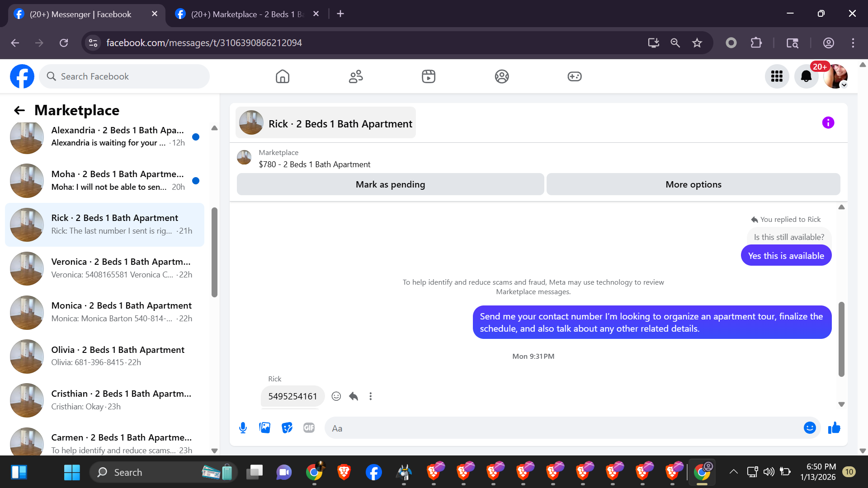This screenshot has height=488, width=868.
Task: Attach a photo using the image icon
Action: point(265,427)
